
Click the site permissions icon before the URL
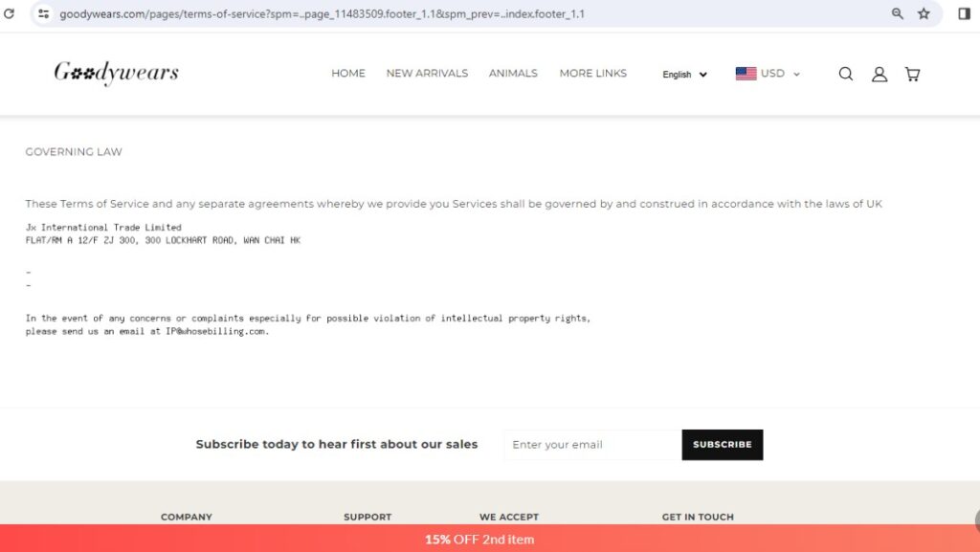[42, 14]
